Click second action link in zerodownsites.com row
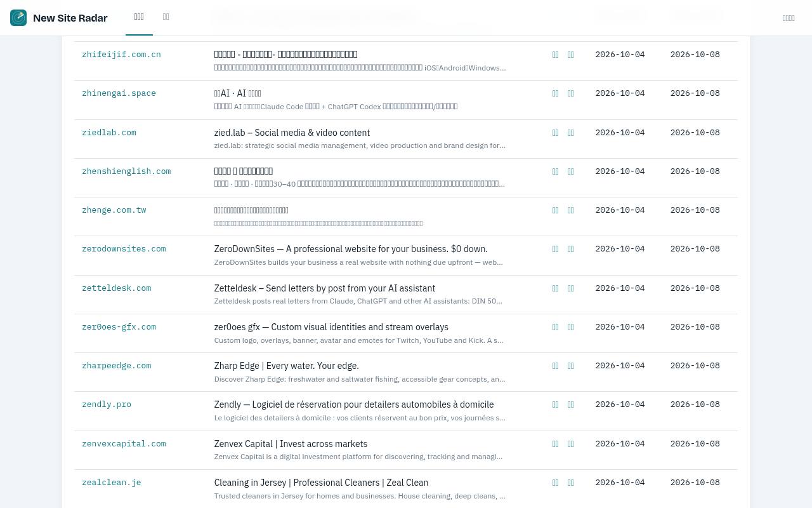Viewport: 812px width, 508px height. [x=571, y=249]
